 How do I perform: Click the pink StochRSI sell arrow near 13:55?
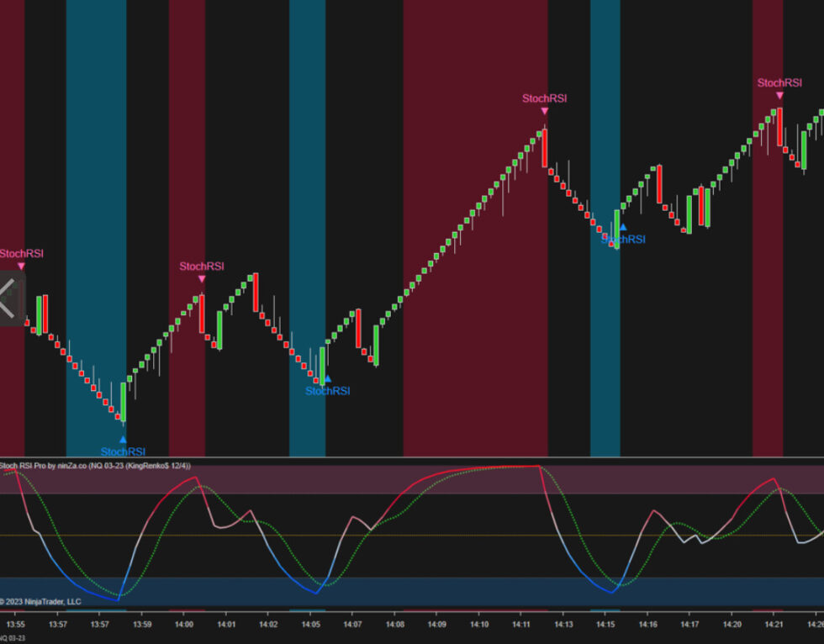click(x=21, y=266)
